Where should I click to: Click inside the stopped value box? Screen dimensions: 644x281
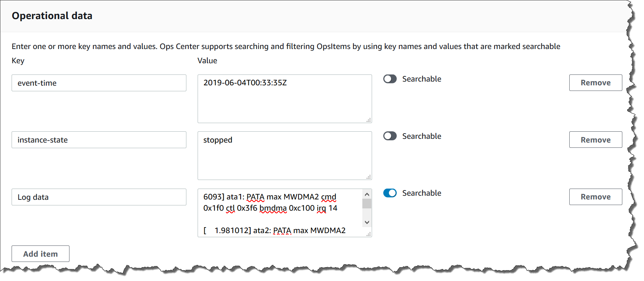click(x=284, y=155)
